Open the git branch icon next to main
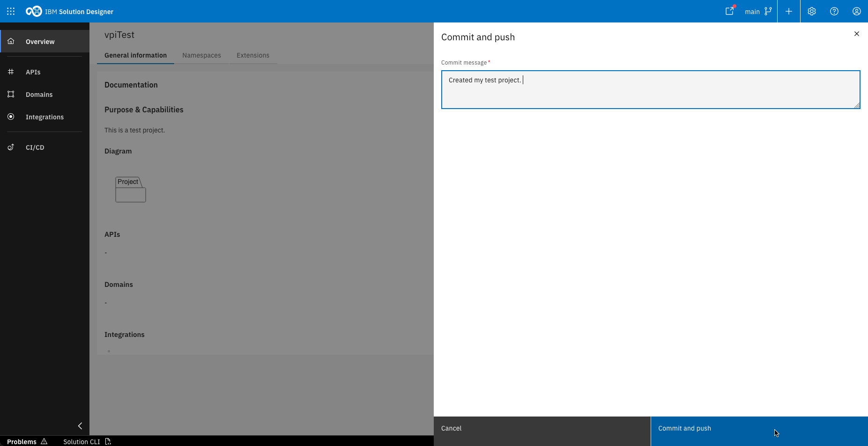This screenshot has height=446, width=868. click(768, 11)
